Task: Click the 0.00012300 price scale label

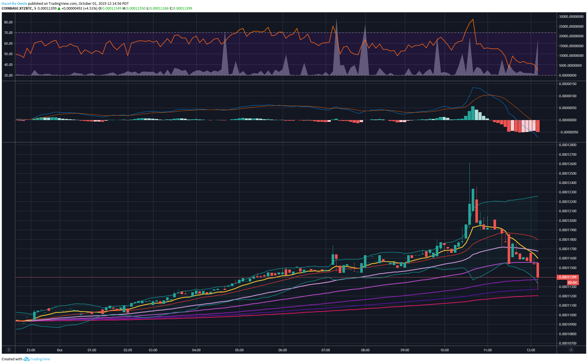Action: tap(568, 192)
